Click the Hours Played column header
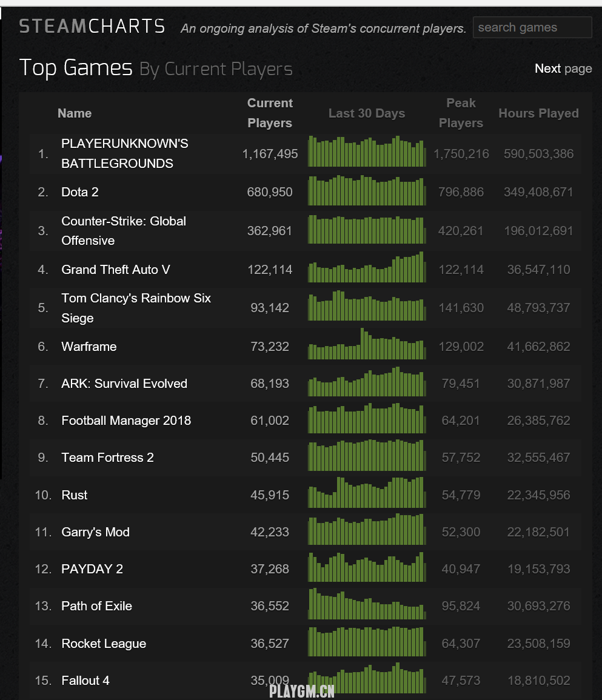Image resolution: width=602 pixels, height=700 pixels. (538, 113)
